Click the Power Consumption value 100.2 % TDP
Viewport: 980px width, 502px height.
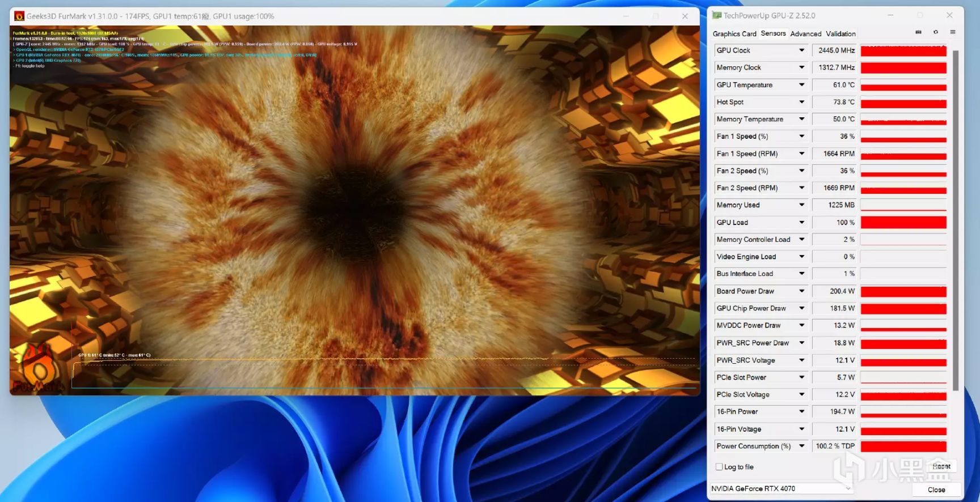coord(834,446)
